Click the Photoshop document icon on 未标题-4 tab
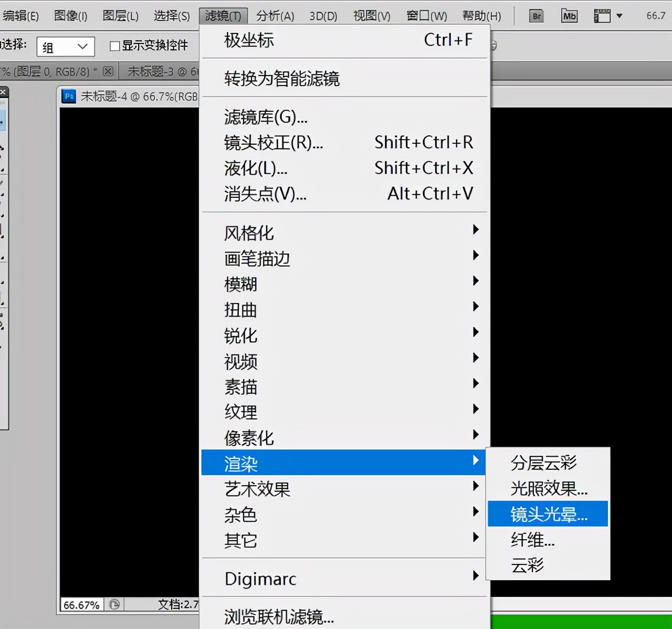 pos(68,96)
